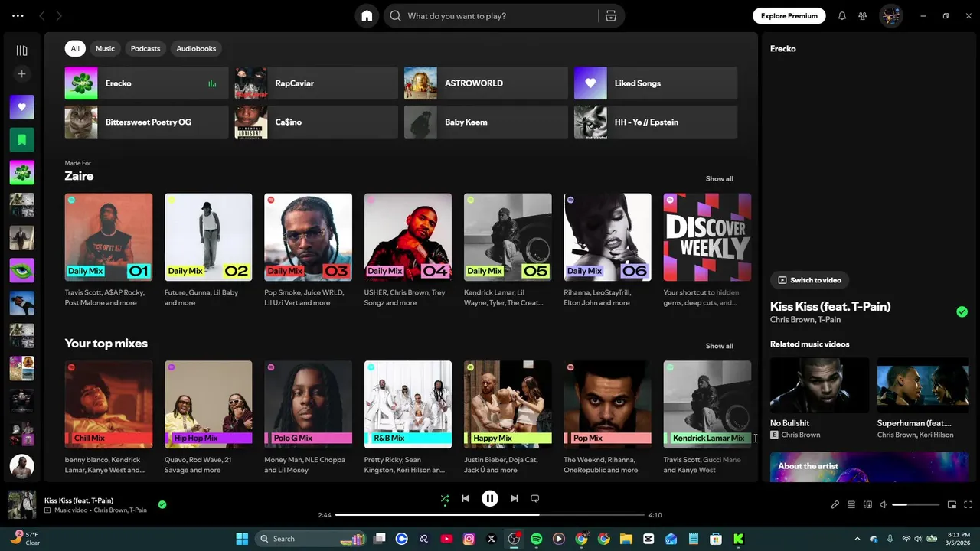Open Connect to a device
980x551 pixels.
pos(867,504)
